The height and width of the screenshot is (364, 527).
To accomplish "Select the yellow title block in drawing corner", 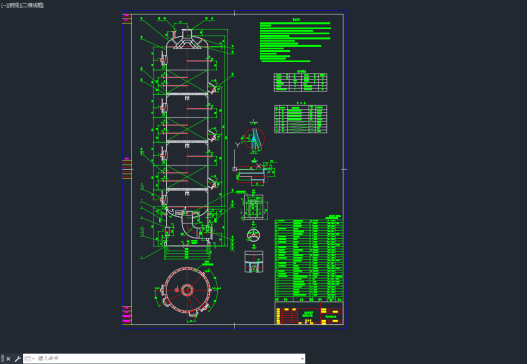I will coord(309,313).
